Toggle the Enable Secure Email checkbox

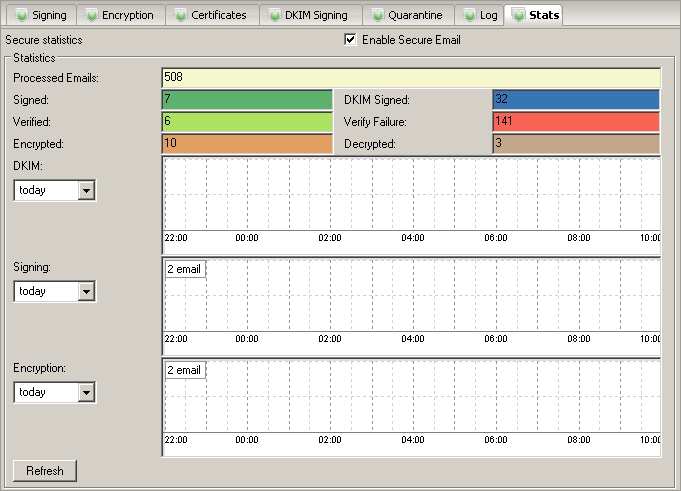click(350, 40)
